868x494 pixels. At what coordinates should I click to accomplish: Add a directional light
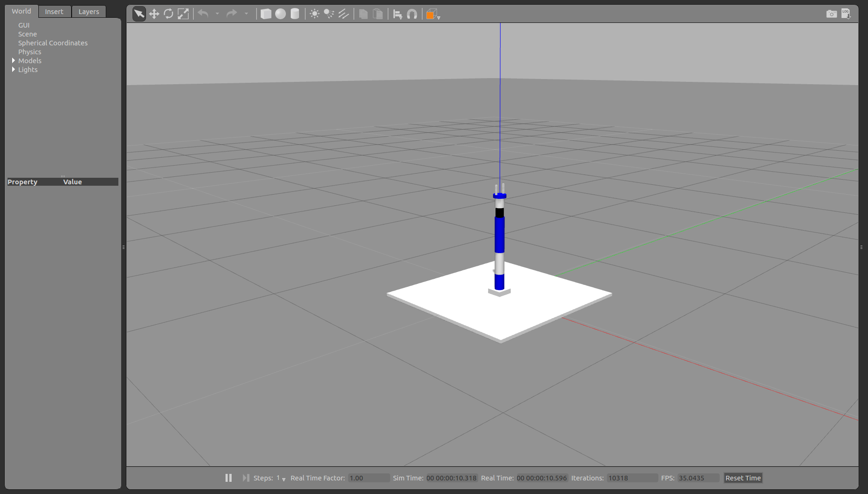pos(343,14)
